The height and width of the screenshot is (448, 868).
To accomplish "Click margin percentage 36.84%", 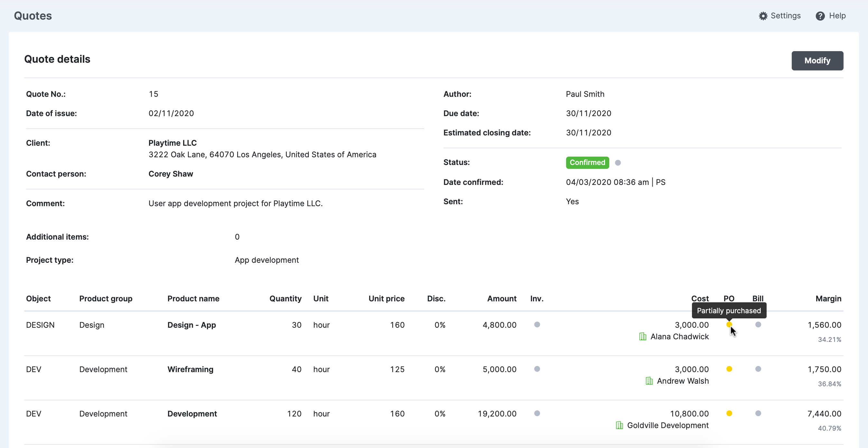I will 829,384.
